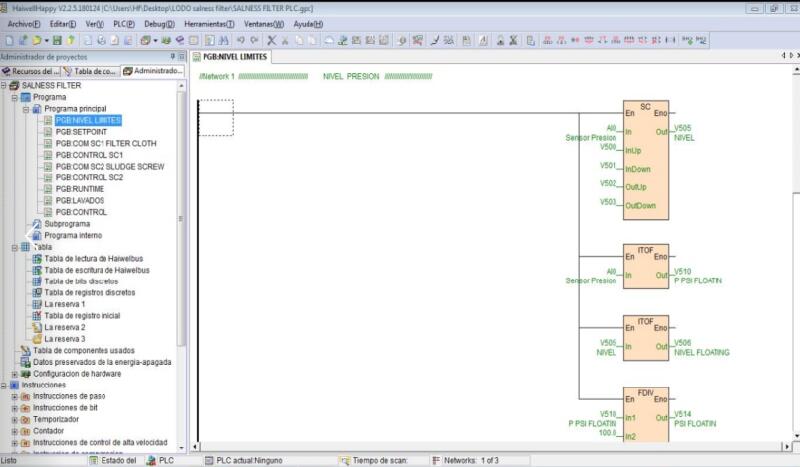This screenshot has height=467, width=800.
Task: Switch to the Recursos del panel tab
Action: coord(31,71)
